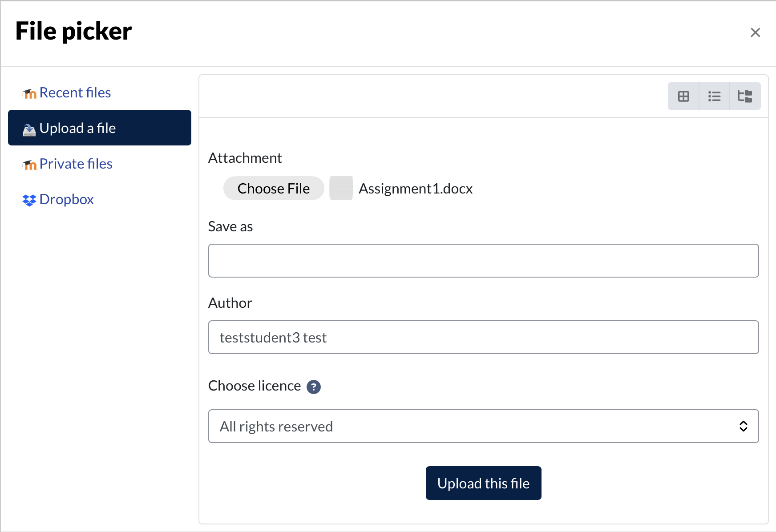The image size is (776, 532).
Task: Focus the Save as text field
Action: click(x=483, y=261)
